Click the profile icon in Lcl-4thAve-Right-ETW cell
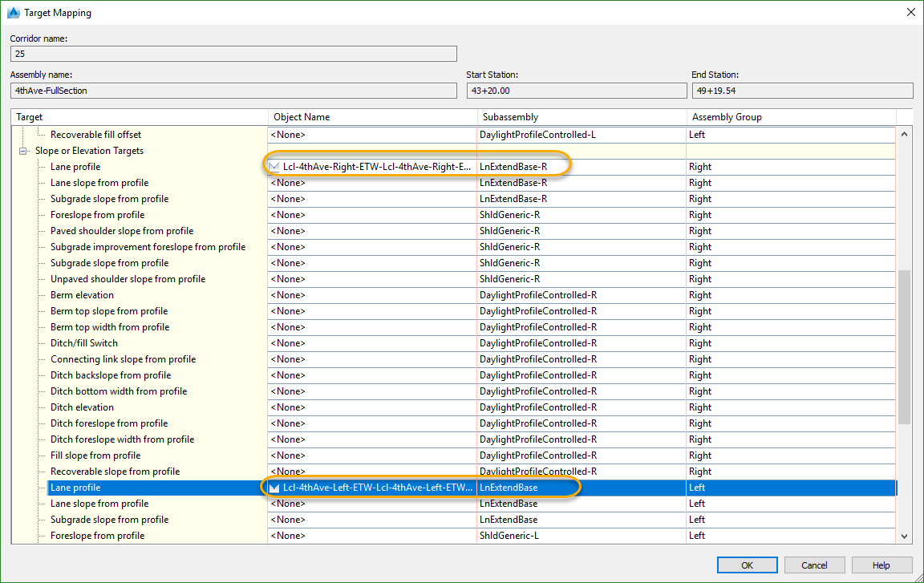 [x=276, y=167]
